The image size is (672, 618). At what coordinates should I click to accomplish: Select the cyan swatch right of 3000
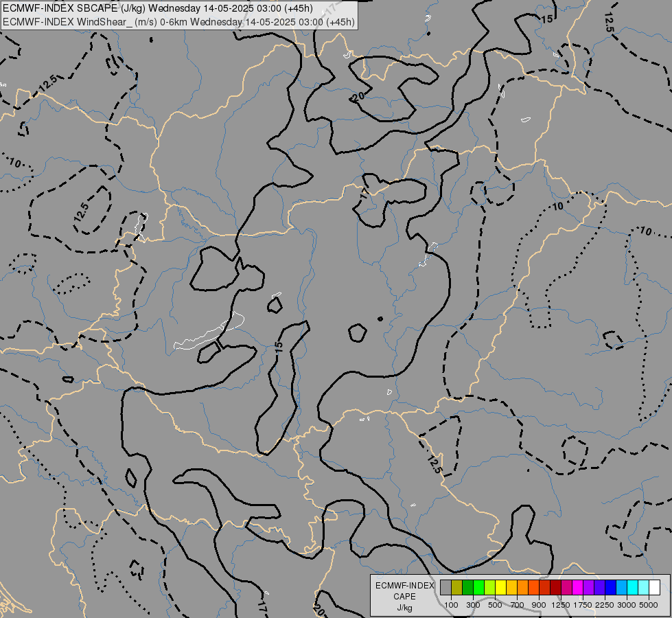[633, 587]
